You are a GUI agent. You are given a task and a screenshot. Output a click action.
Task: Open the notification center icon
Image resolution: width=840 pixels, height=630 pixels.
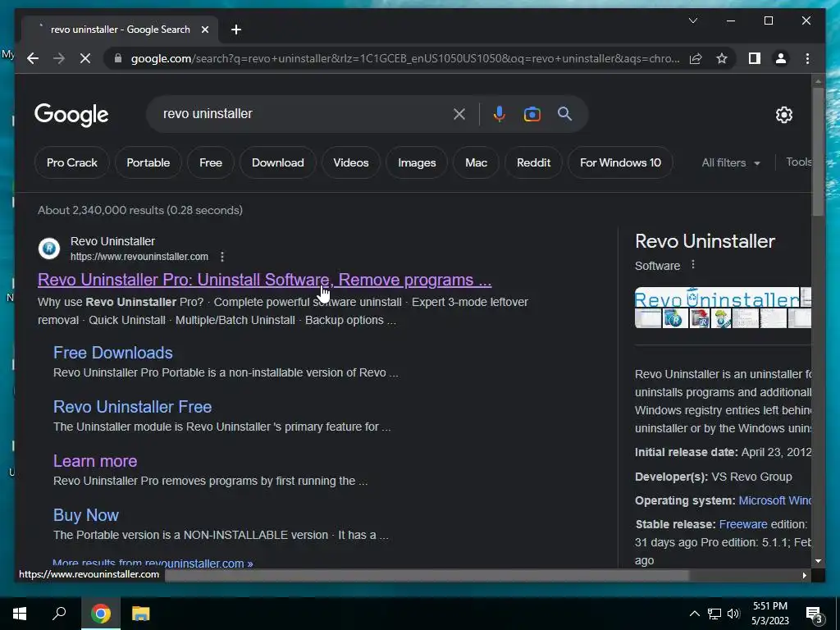814,614
